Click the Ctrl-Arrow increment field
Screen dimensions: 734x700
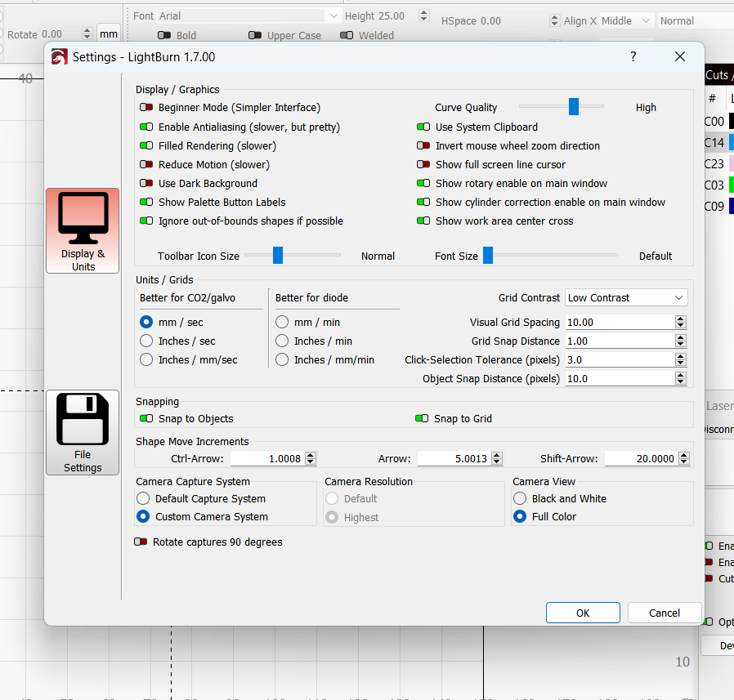click(x=267, y=458)
